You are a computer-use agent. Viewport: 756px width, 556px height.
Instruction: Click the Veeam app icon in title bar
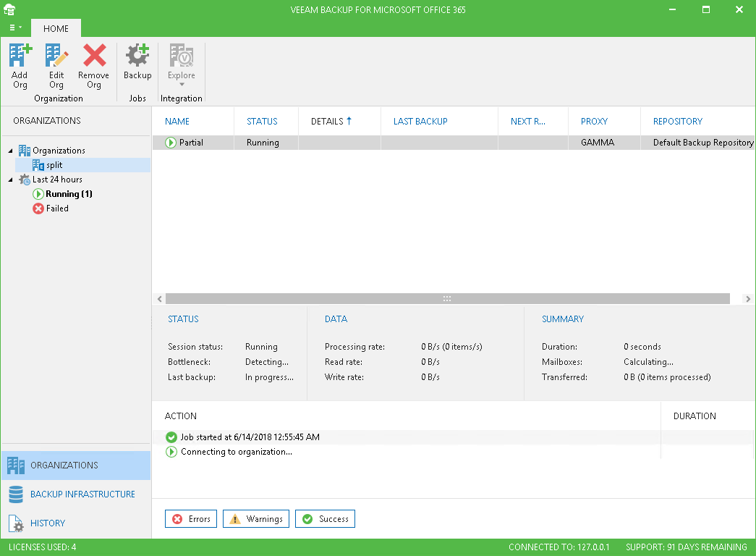[x=9, y=9]
